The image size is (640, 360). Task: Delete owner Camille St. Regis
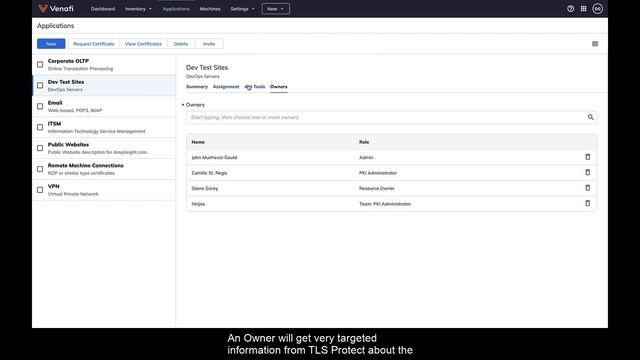(587, 173)
